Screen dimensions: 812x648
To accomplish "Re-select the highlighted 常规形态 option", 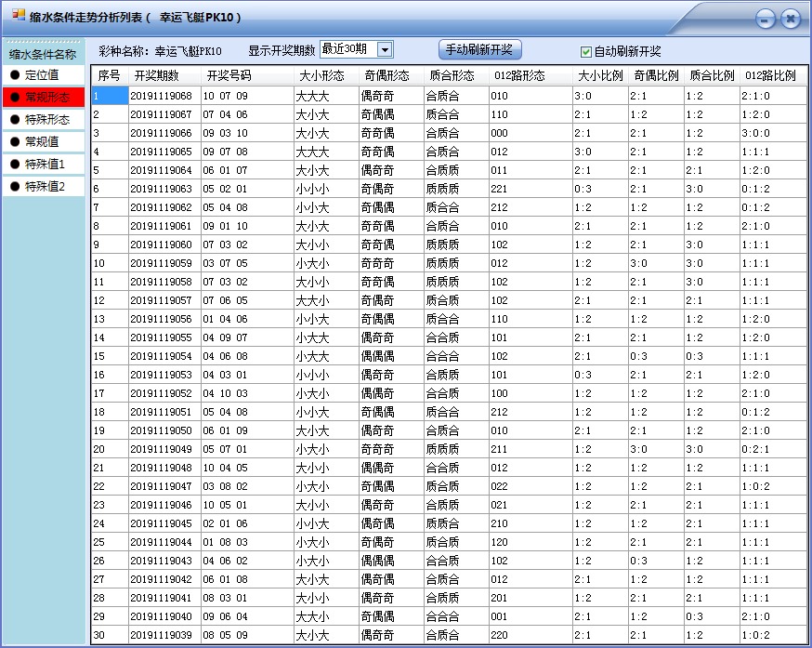I will coord(44,98).
